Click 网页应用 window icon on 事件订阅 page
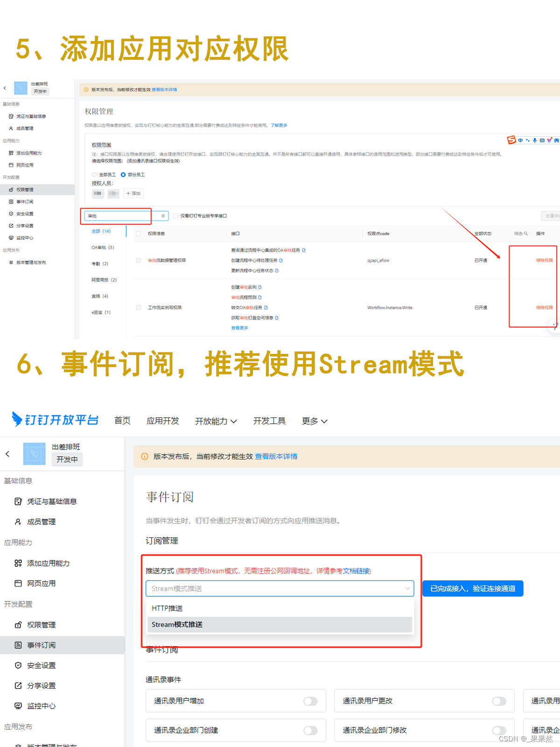This screenshot has width=560, height=747. [18, 583]
